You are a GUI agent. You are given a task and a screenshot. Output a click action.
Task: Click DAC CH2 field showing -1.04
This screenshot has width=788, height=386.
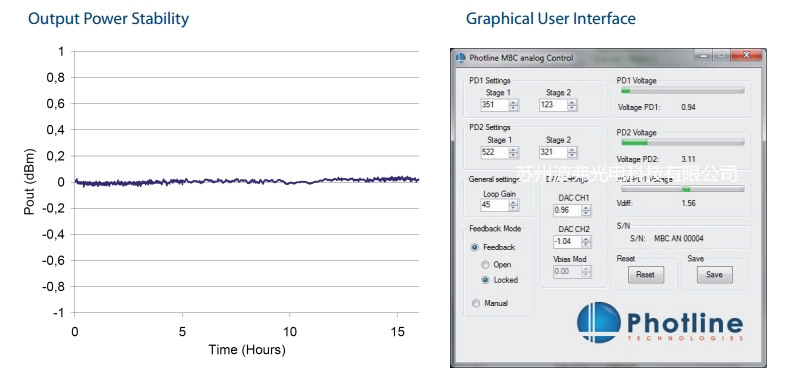(568, 242)
